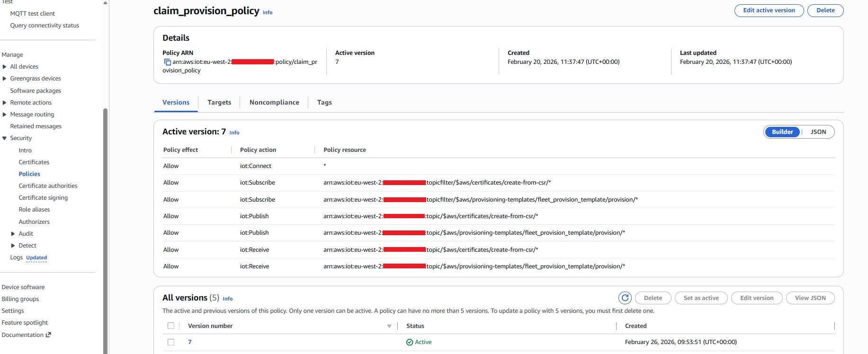Collapse the Security section
Viewport: 868px width, 354px height.
[x=5, y=138]
